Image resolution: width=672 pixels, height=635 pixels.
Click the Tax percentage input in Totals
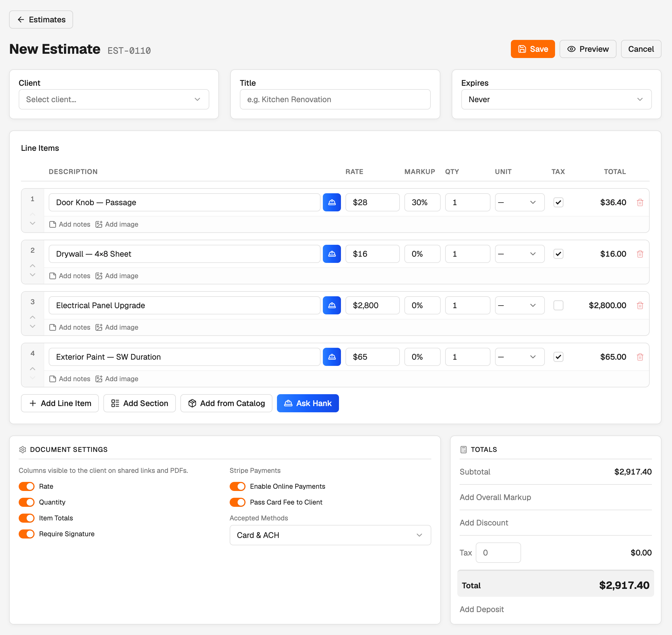click(498, 553)
